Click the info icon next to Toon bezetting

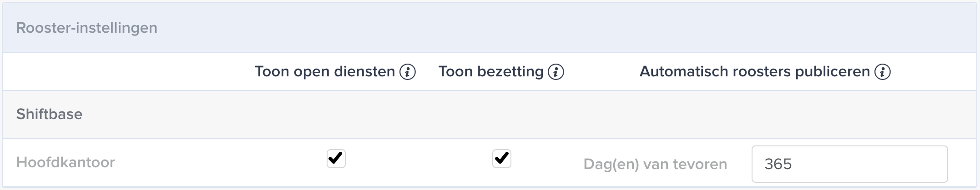pos(556,72)
